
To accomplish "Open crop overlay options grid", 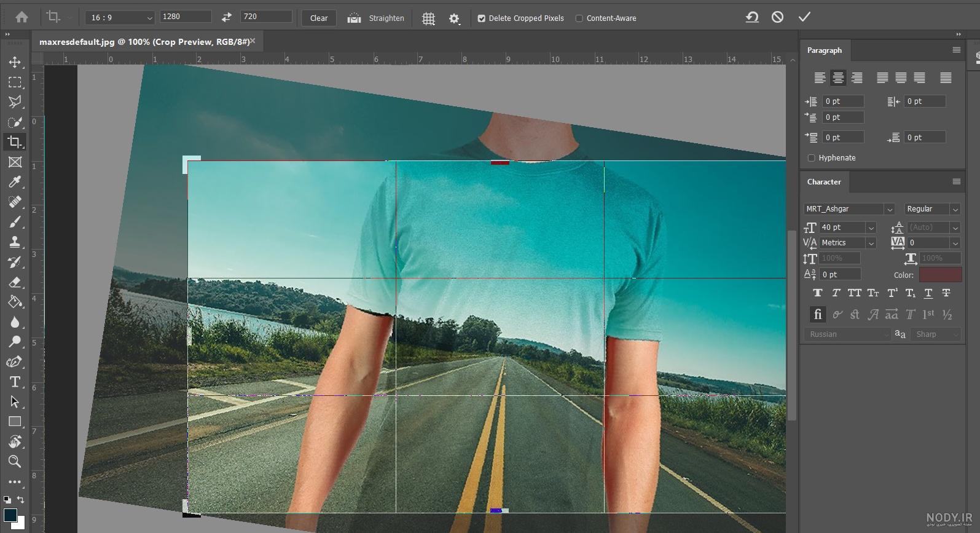I will pyautogui.click(x=429, y=18).
